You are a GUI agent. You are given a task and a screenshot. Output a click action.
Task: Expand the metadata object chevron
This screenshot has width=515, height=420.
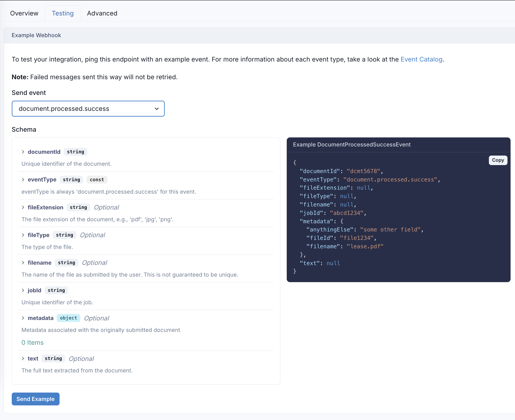(23, 318)
